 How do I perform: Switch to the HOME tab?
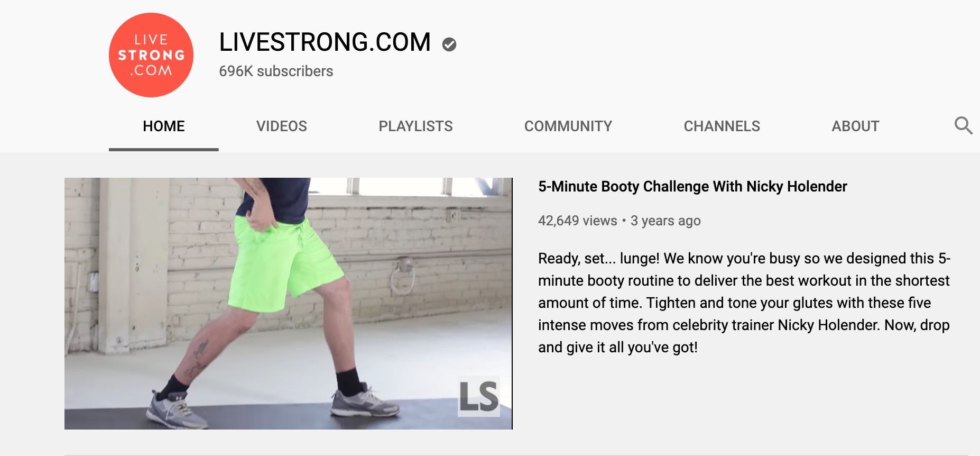click(164, 126)
